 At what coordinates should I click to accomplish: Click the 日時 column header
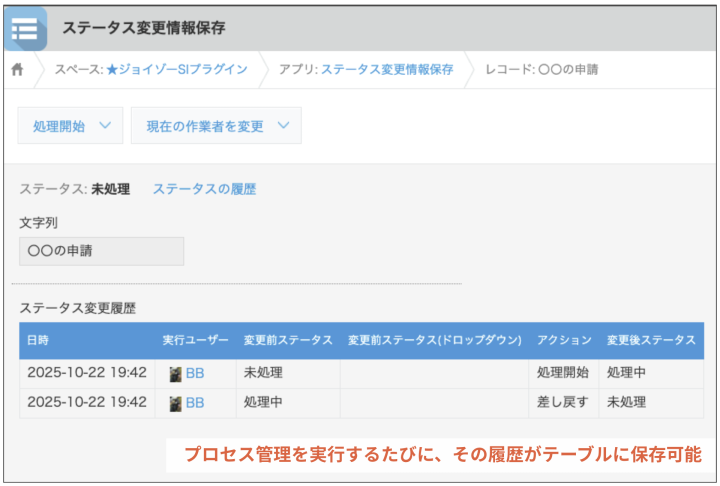pyautogui.click(x=38, y=340)
